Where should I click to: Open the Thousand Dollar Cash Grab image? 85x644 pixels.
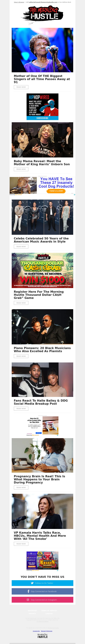click(x=42, y=270)
